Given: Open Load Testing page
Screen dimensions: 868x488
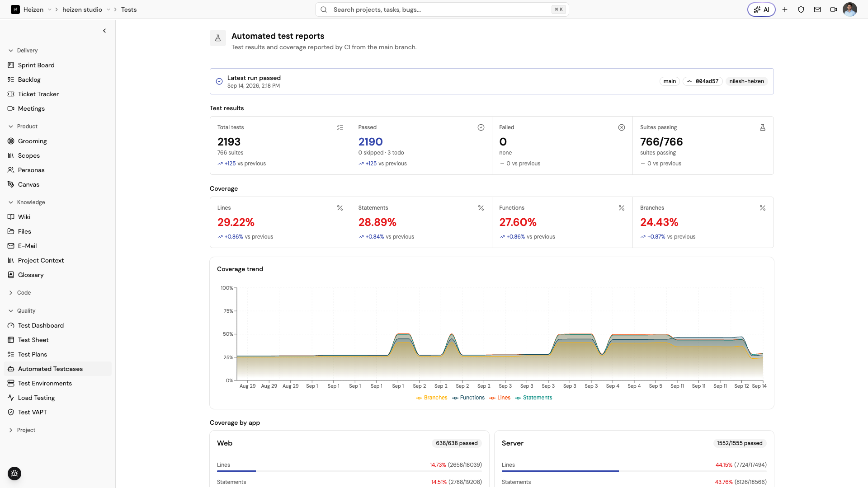Looking at the screenshot, I should (57, 398).
